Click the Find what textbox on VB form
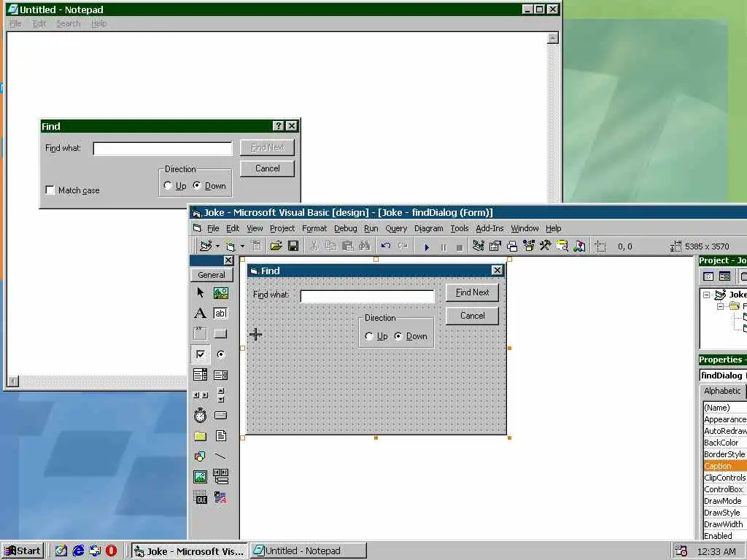The width and height of the screenshot is (747, 560). [368, 296]
